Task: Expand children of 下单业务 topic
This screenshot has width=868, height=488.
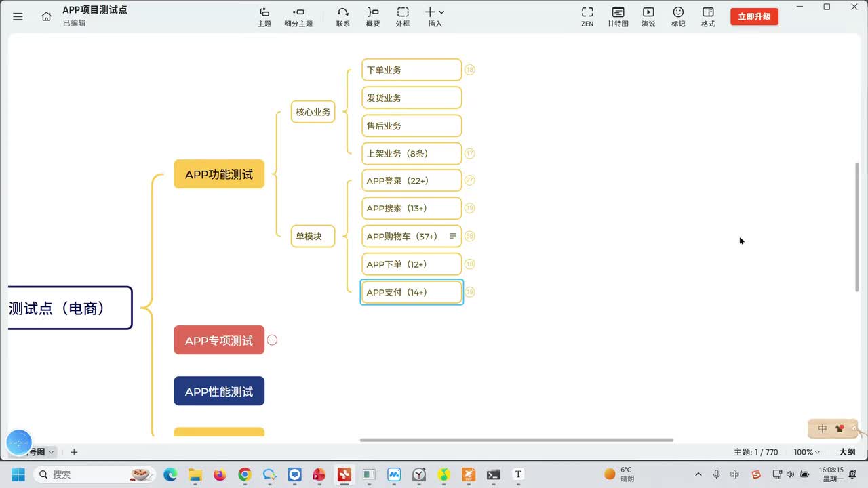Action: tap(469, 70)
